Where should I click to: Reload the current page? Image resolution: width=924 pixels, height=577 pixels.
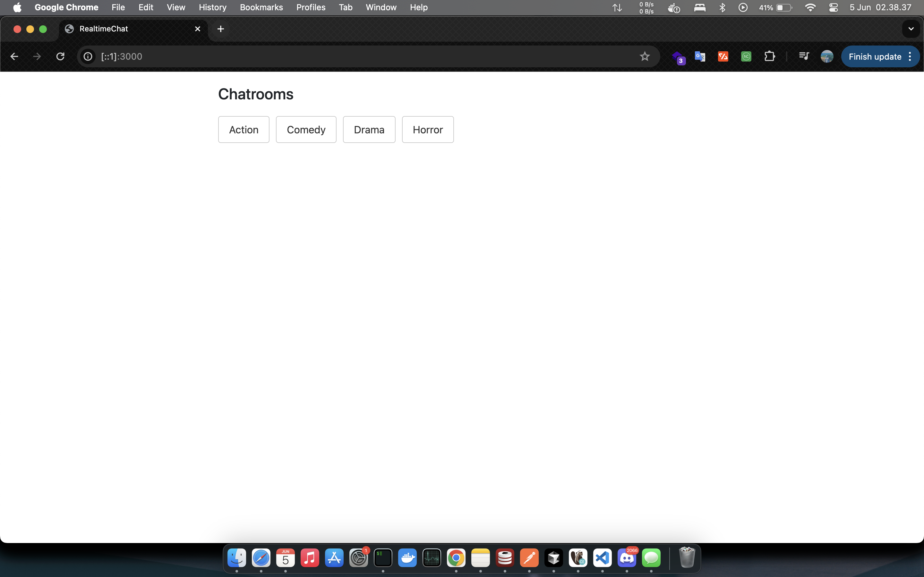coord(60,56)
